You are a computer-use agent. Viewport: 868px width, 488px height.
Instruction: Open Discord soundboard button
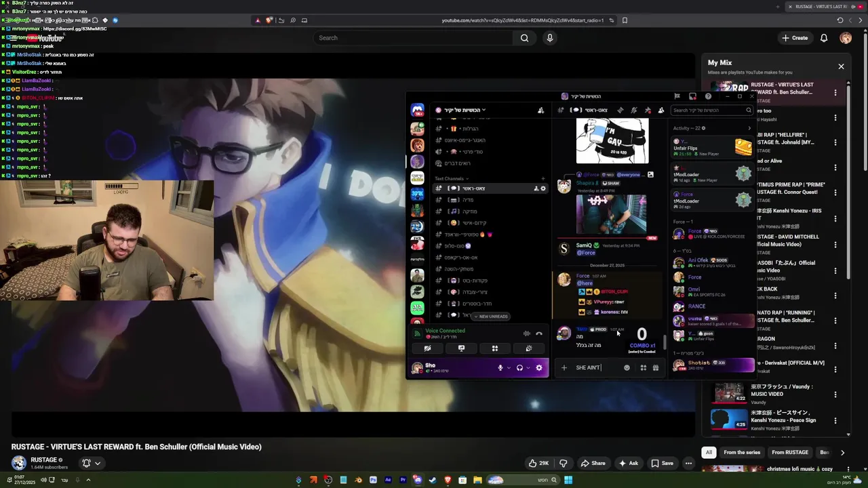click(x=528, y=348)
